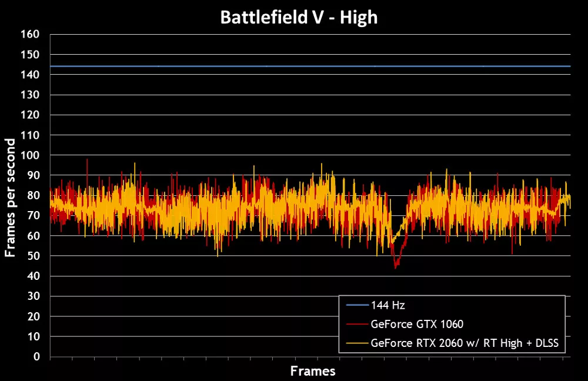The image size is (588, 381).
Task: Click the yellow RTX 2060 legend line swatch
Action: (357, 343)
